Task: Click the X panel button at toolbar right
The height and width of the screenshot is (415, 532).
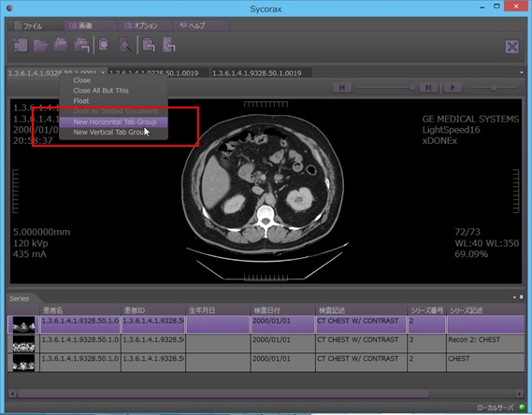Action: tap(511, 47)
